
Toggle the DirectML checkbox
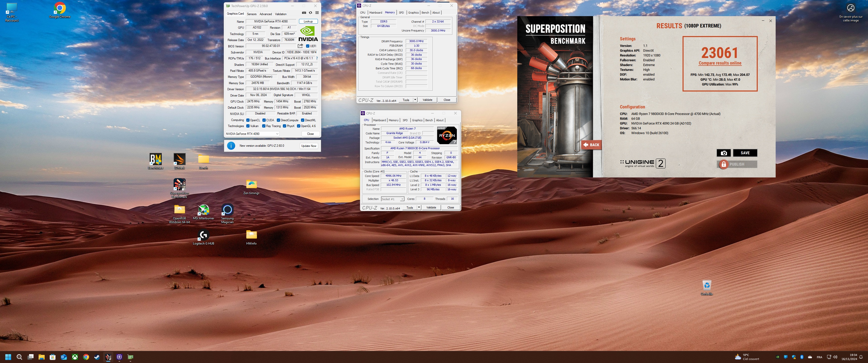click(x=303, y=120)
